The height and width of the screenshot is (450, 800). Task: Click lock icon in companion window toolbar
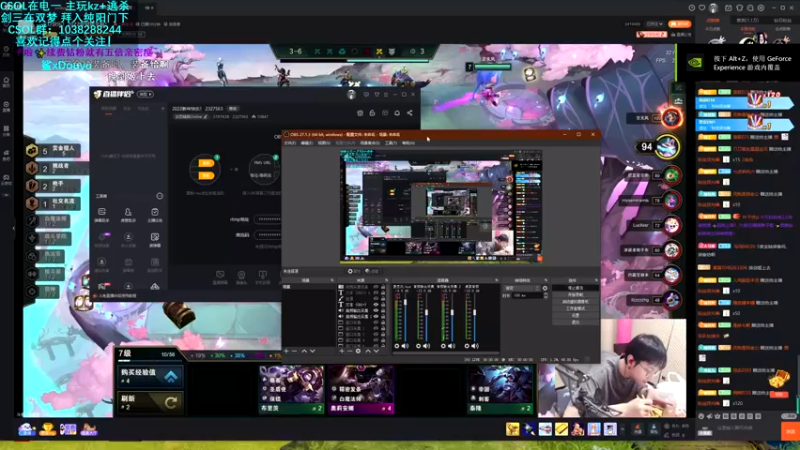click(x=372, y=113)
